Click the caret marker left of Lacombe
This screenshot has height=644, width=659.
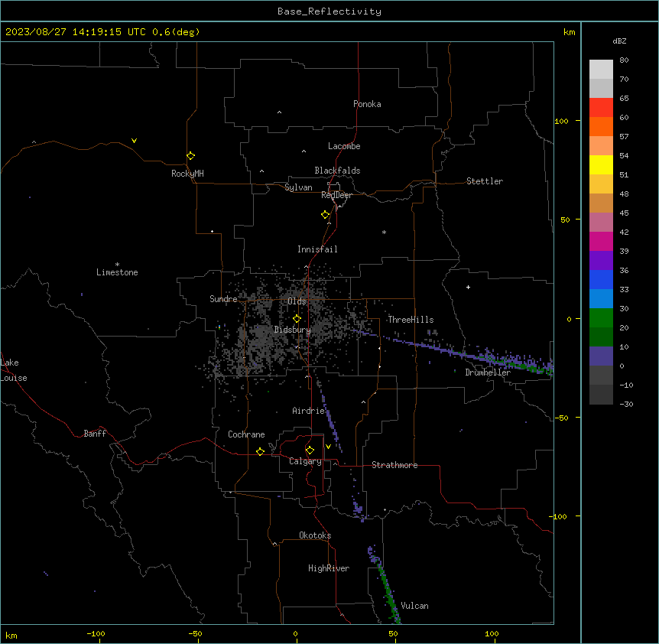pos(304,151)
